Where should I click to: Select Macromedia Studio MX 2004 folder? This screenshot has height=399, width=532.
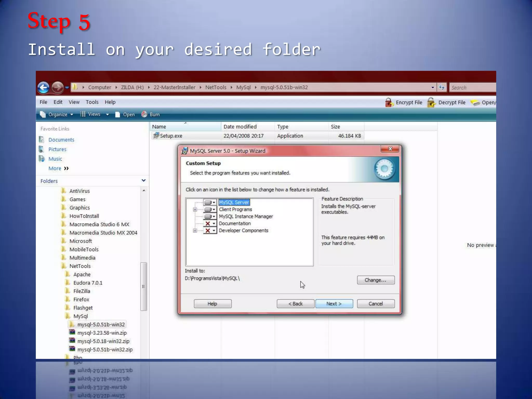103,233
